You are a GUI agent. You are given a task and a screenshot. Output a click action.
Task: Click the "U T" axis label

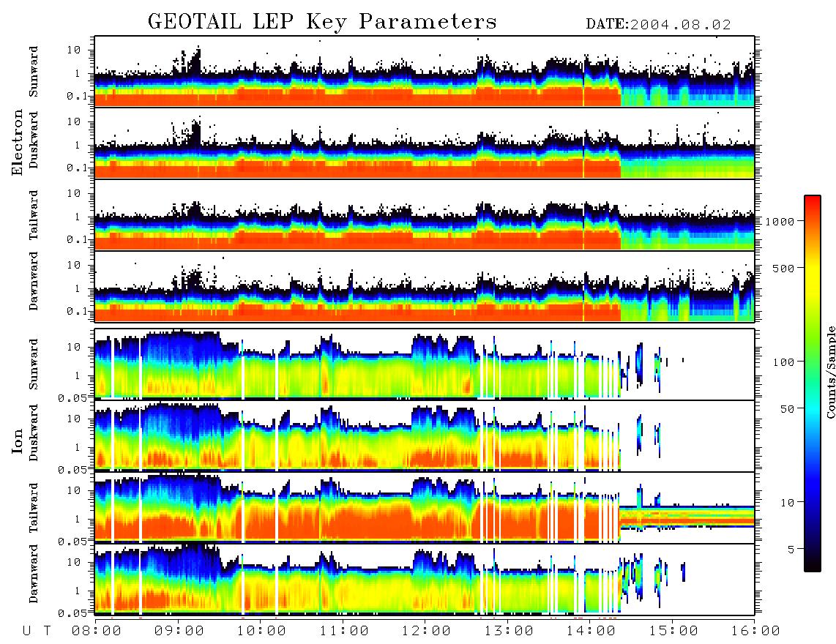(x=37, y=631)
